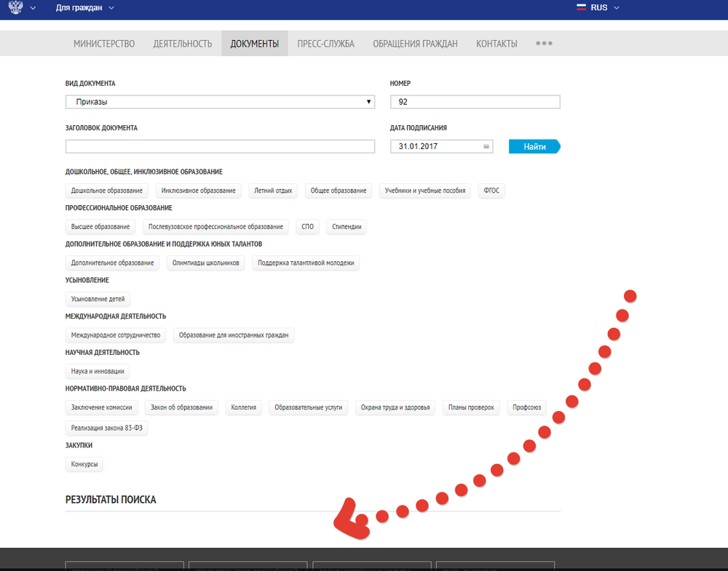Focus the "Номер" field containing 92
The width and height of the screenshot is (728, 571).
[x=475, y=102]
